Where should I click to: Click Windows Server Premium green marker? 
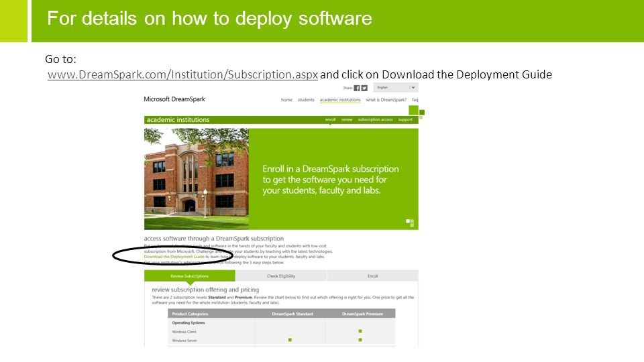coord(360,340)
